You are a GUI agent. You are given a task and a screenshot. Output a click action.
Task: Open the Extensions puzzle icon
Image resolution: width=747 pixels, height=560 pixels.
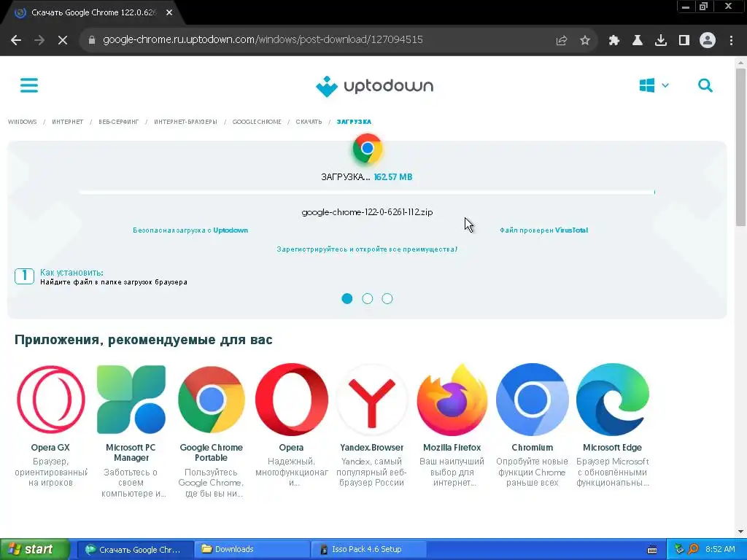(614, 41)
